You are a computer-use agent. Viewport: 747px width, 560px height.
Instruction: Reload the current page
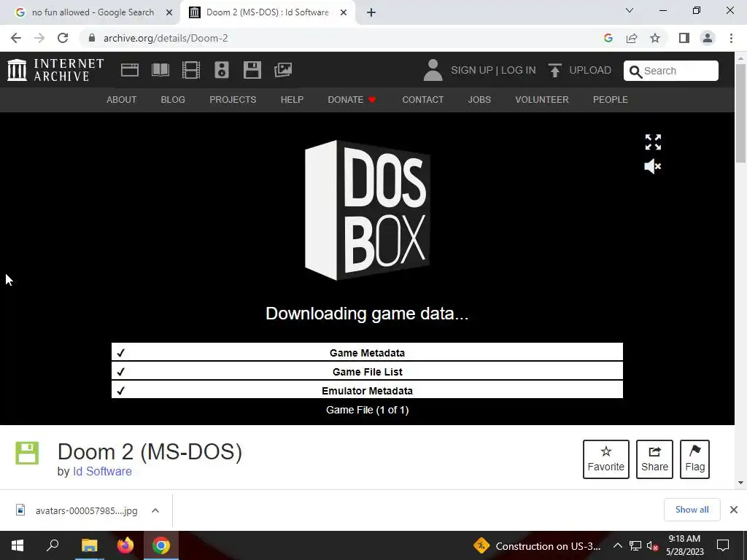(63, 38)
